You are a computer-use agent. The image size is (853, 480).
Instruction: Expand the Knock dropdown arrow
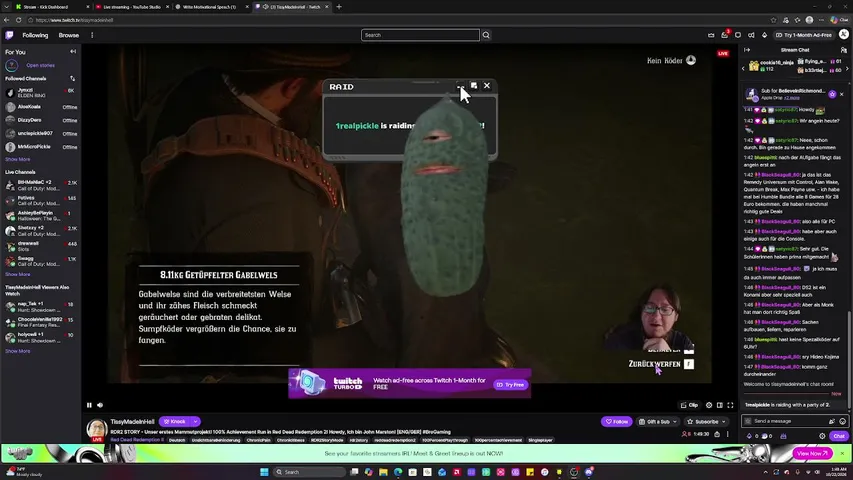tap(195, 421)
